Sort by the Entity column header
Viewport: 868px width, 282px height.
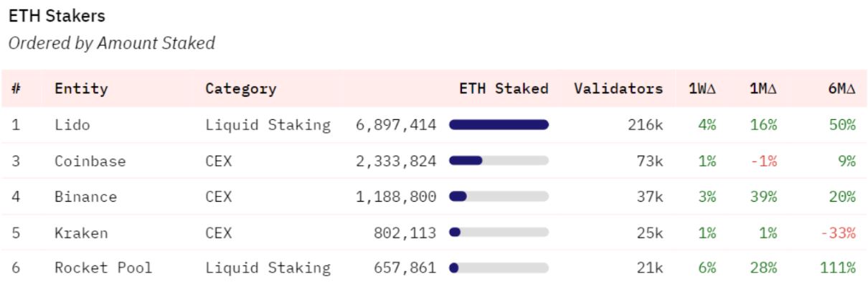(x=81, y=90)
